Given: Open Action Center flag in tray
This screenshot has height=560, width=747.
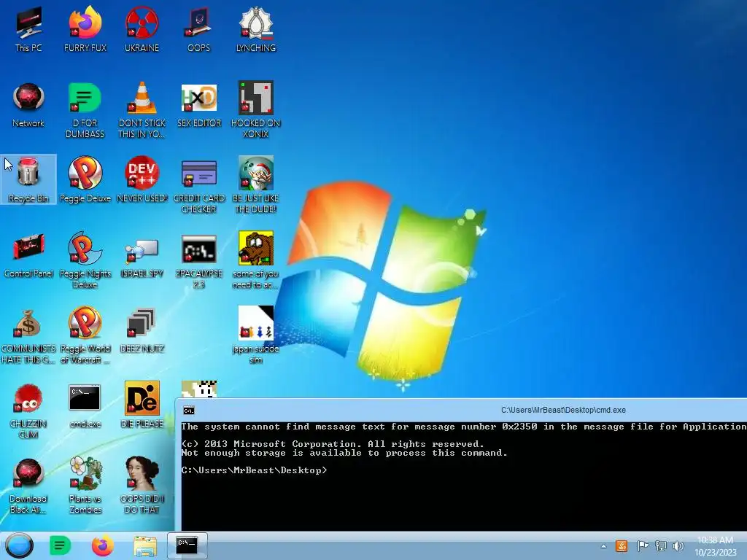Looking at the screenshot, I should tap(642, 546).
